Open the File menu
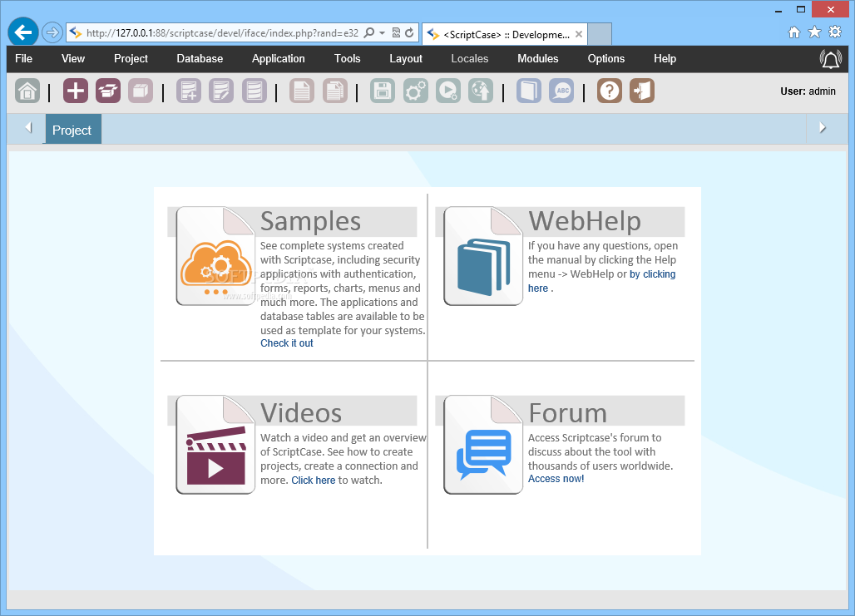 [x=23, y=58]
